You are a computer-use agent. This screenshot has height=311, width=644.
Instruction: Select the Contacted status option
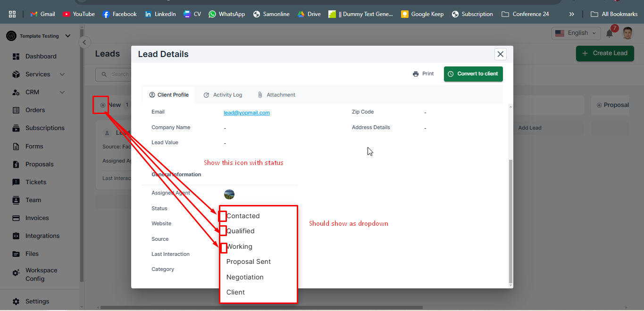tap(243, 216)
